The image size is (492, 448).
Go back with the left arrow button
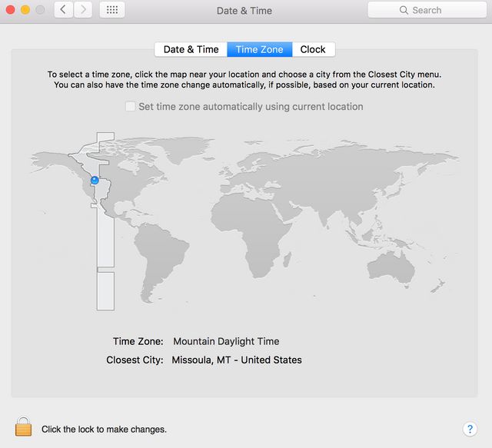point(64,10)
